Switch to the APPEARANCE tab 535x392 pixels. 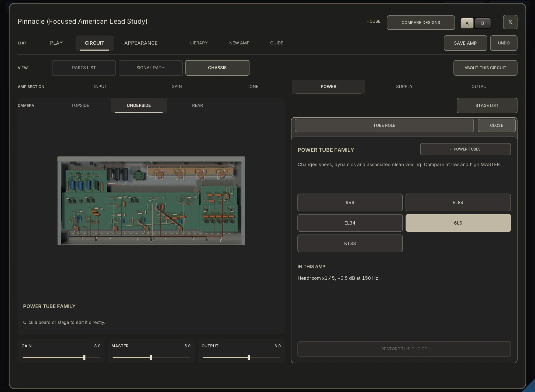point(141,43)
